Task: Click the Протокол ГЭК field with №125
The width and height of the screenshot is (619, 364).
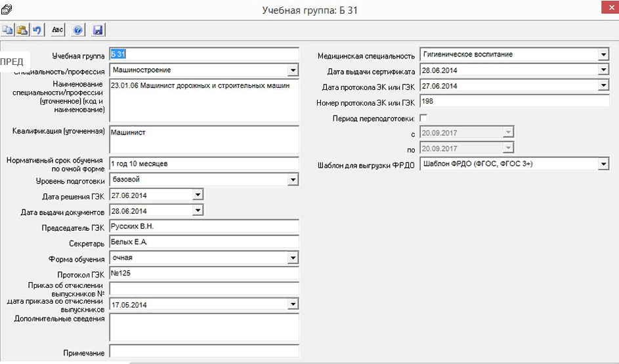Action: [x=203, y=273]
